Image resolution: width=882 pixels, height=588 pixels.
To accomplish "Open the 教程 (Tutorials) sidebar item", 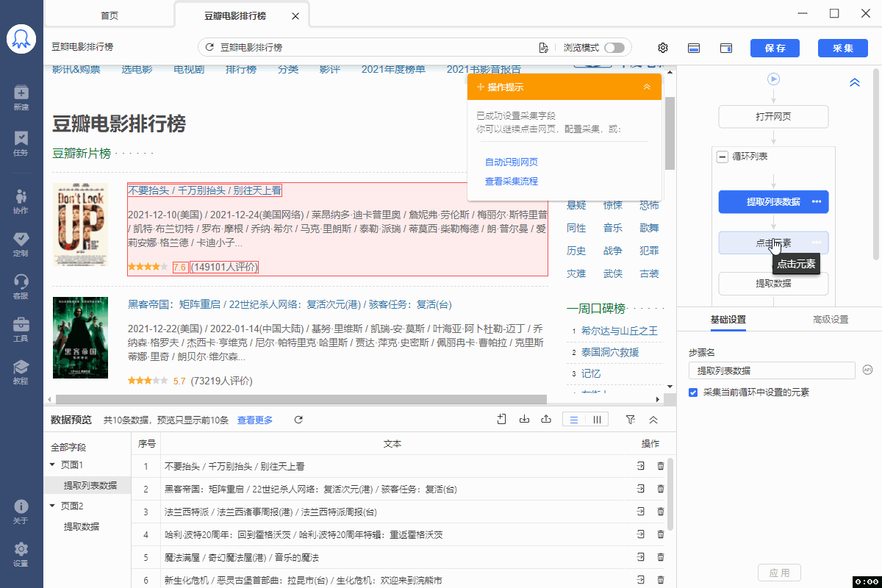I will click(x=21, y=371).
